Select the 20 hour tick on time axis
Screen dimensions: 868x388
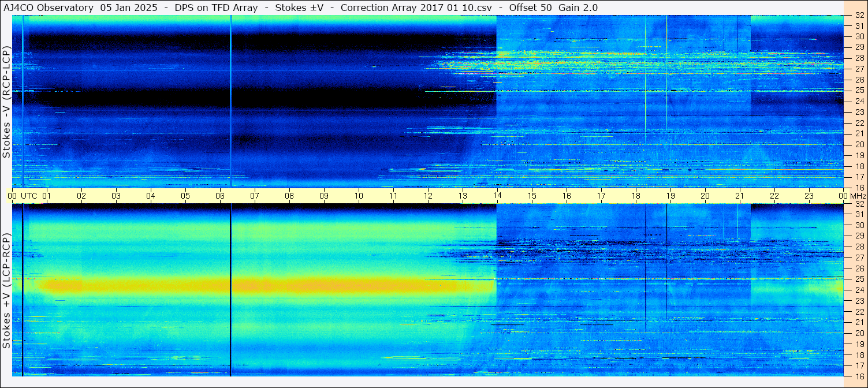click(705, 196)
